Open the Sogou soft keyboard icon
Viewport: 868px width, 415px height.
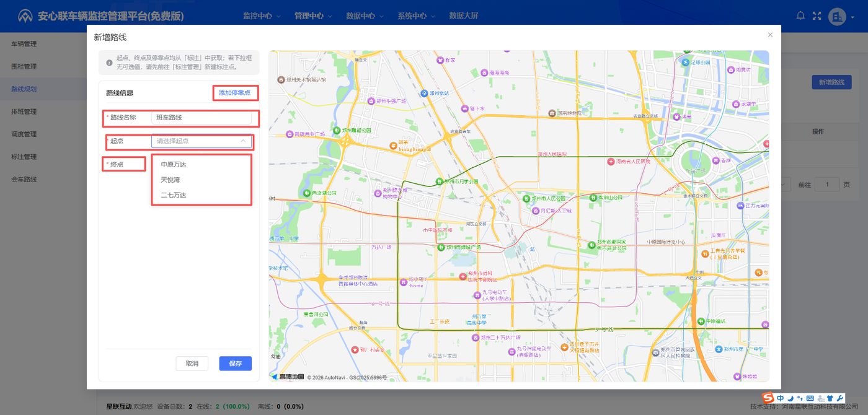tap(810, 398)
